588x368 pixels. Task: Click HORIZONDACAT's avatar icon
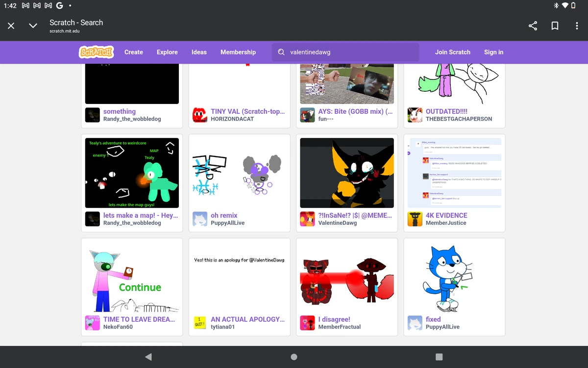click(x=199, y=115)
